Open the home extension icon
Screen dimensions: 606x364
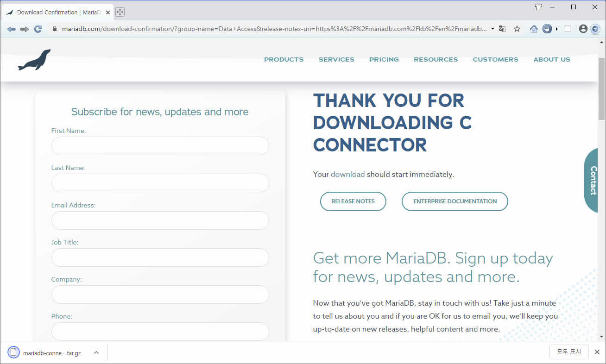point(534,29)
